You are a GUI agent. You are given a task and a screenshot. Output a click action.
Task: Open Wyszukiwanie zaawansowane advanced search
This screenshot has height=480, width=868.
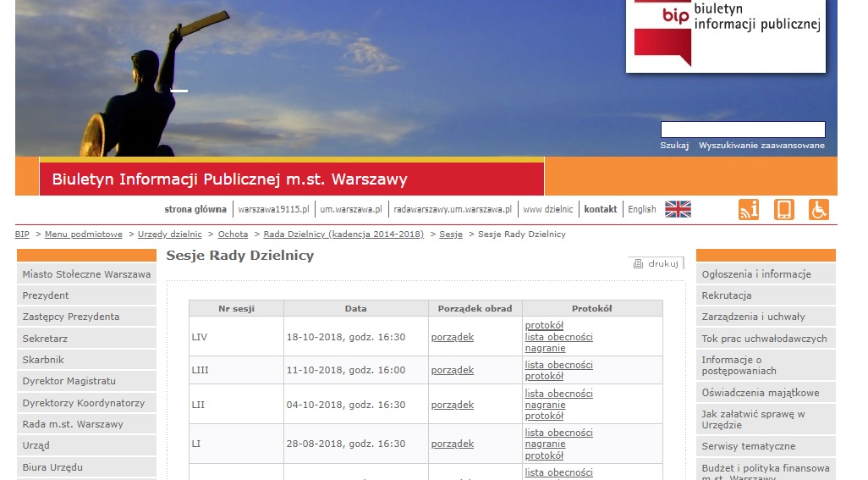[761, 145]
